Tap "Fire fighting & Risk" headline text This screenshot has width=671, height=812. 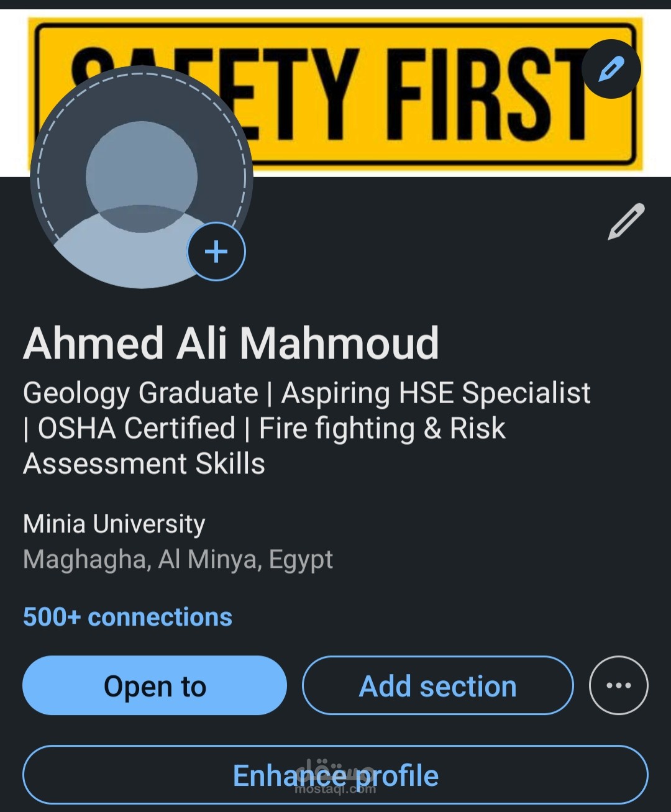tap(382, 428)
